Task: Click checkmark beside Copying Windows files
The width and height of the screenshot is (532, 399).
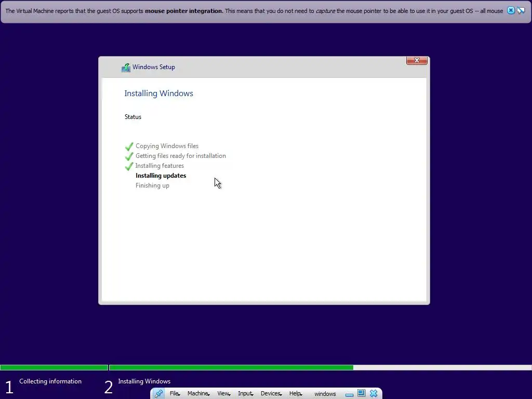Action: tap(129, 146)
